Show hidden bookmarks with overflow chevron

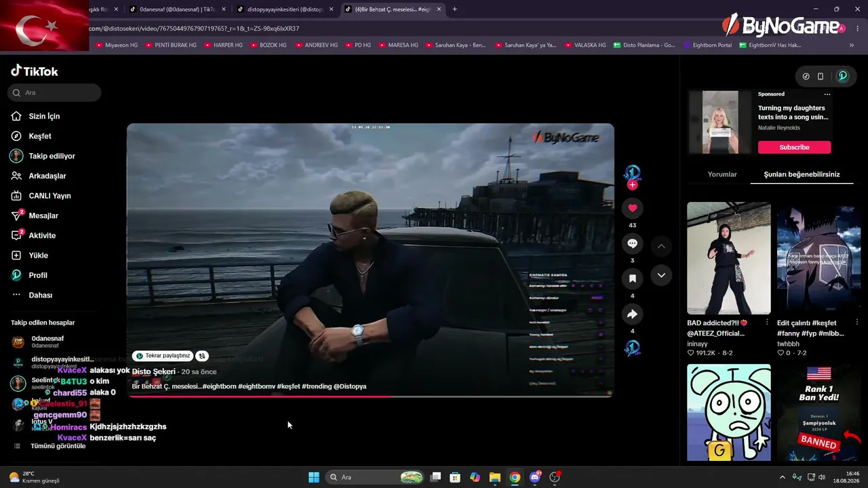[852, 45]
